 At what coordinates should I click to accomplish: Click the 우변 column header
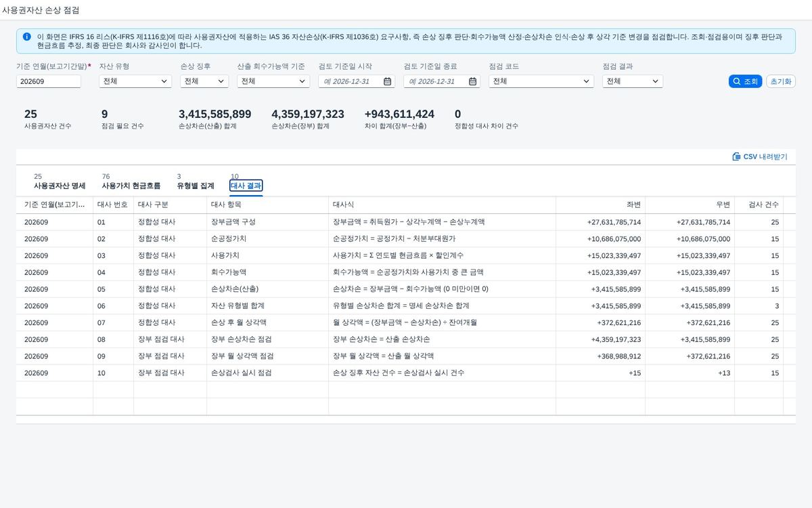click(690, 205)
